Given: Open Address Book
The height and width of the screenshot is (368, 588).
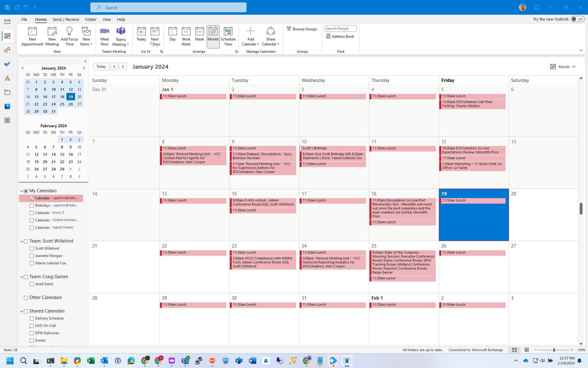Looking at the screenshot, I should click(340, 36).
